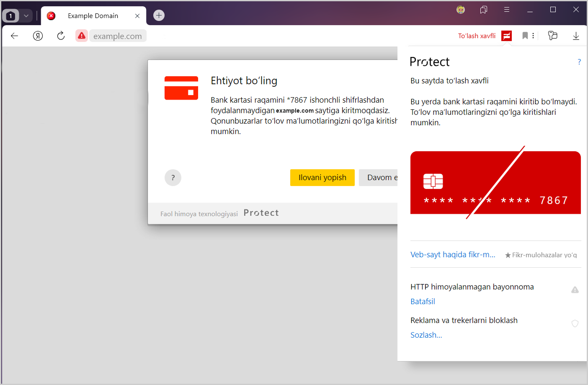588x385 pixels.
Task: Open the hamburger main menu
Action: tap(507, 10)
